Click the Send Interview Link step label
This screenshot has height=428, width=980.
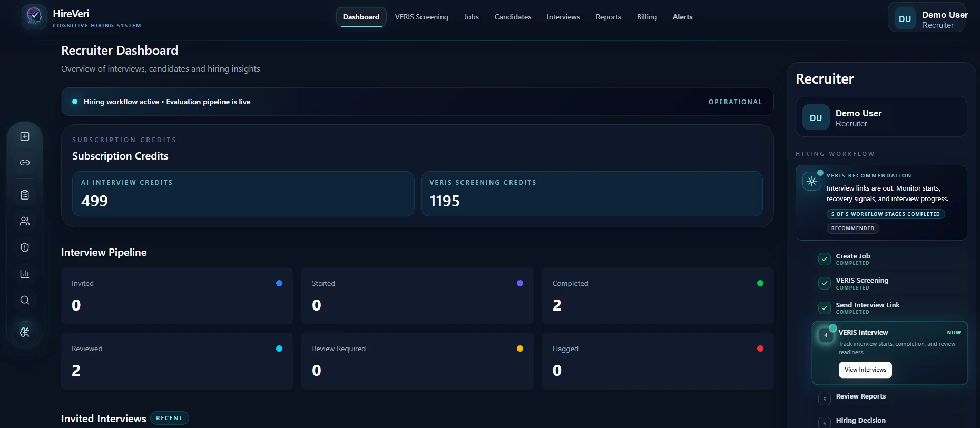click(x=867, y=305)
